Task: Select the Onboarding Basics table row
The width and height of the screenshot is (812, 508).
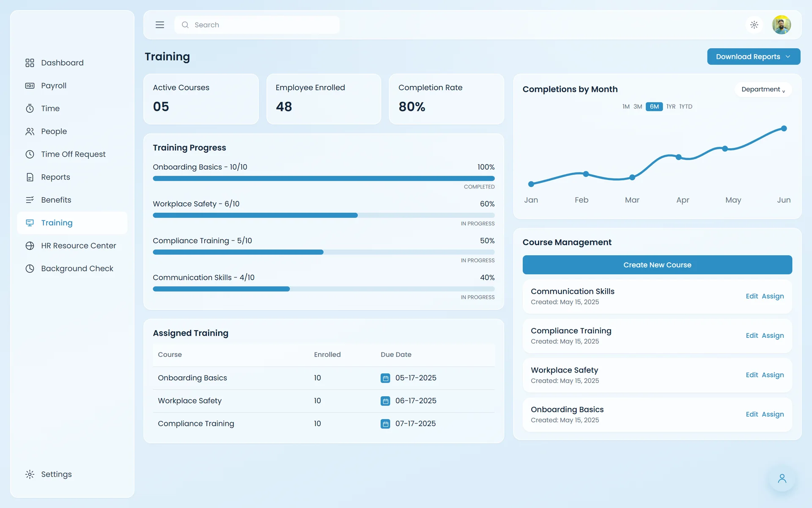Action: pos(324,378)
